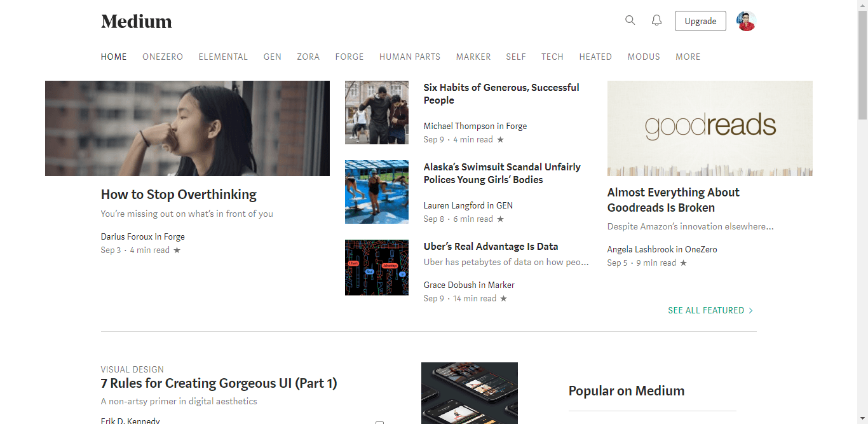Click the Upgrade button

point(700,21)
